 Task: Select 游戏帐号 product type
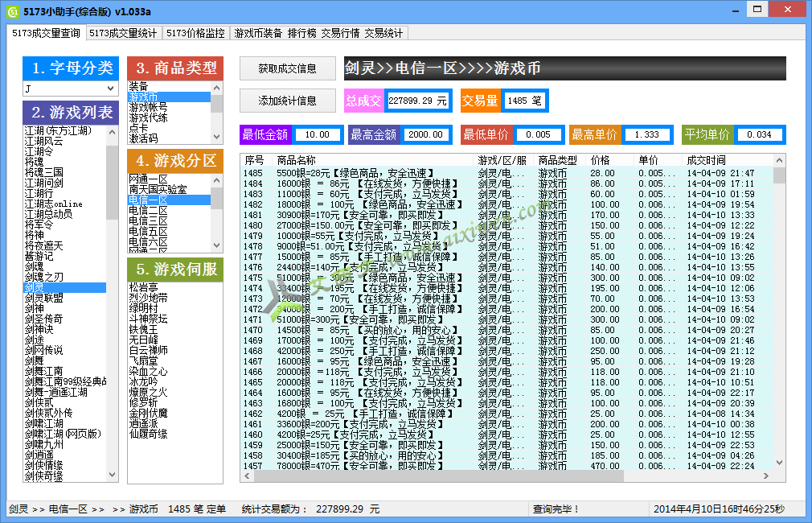click(x=170, y=107)
